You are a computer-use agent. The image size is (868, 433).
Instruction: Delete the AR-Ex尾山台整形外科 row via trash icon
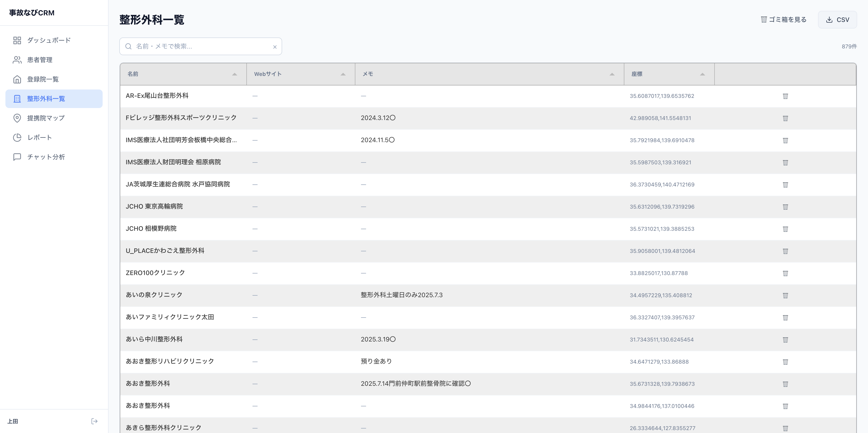point(785,96)
